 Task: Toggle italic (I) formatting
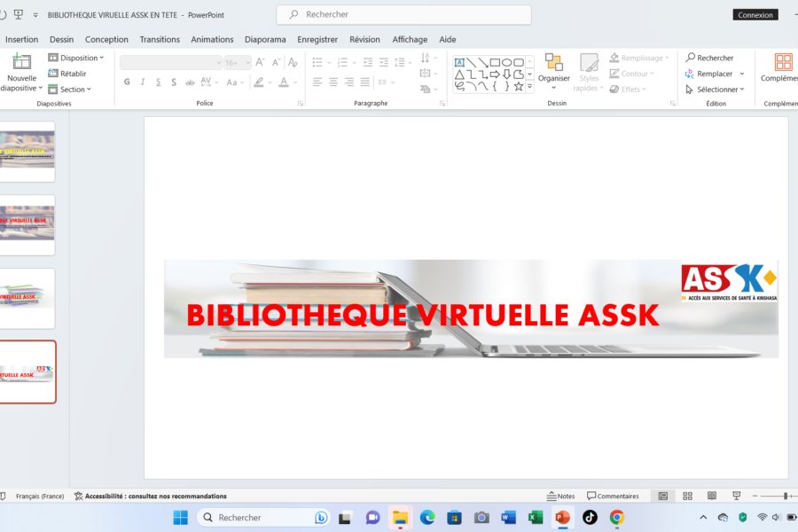tap(143, 82)
